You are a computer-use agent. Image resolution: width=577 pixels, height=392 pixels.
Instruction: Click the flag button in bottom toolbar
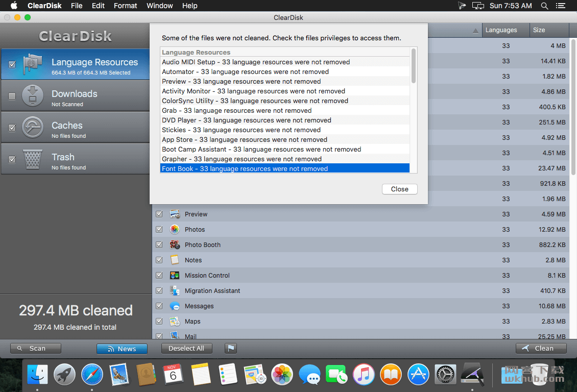tap(231, 348)
